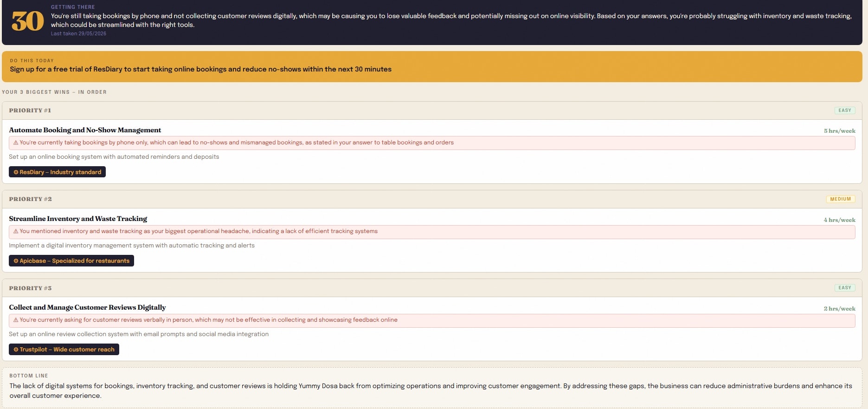
Task: Click 'Collect and Manage Customer Reviews Digitally' title
Action: coord(87,307)
